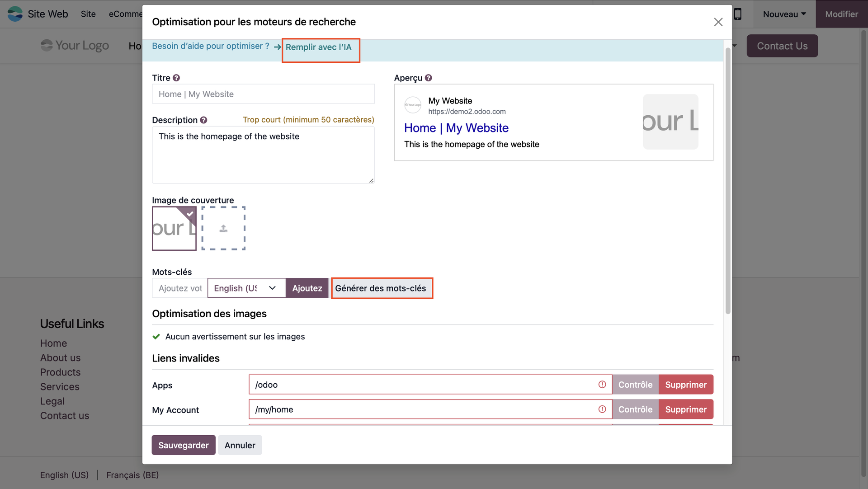The image size is (868, 489).
Task: Open the keyword language dropdown English (US)
Action: point(246,288)
